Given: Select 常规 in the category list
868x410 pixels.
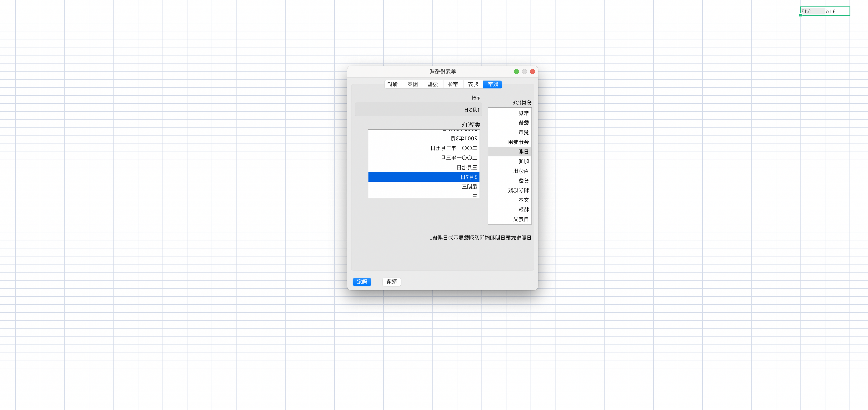Looking at the screenshot, I should 510,113.
